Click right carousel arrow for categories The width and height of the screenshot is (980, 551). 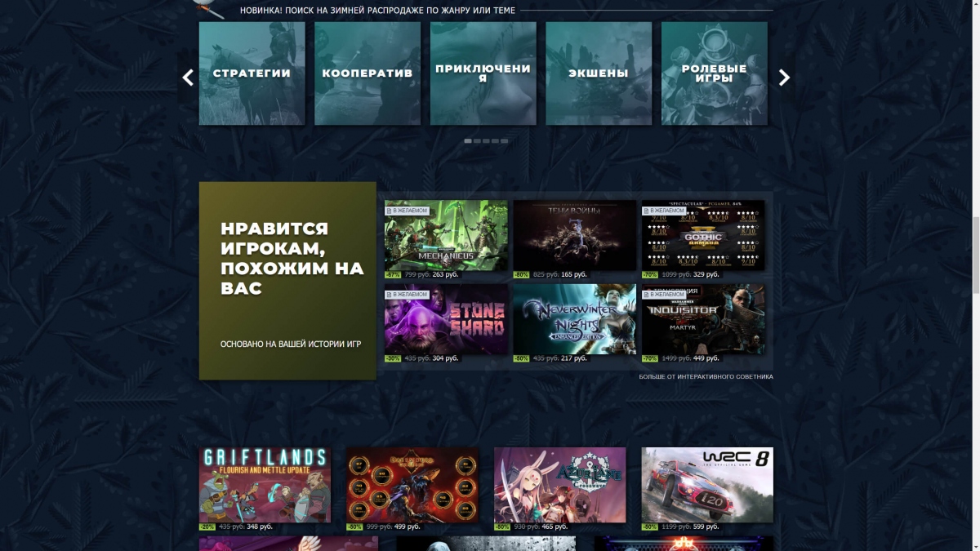click(783, 78)
